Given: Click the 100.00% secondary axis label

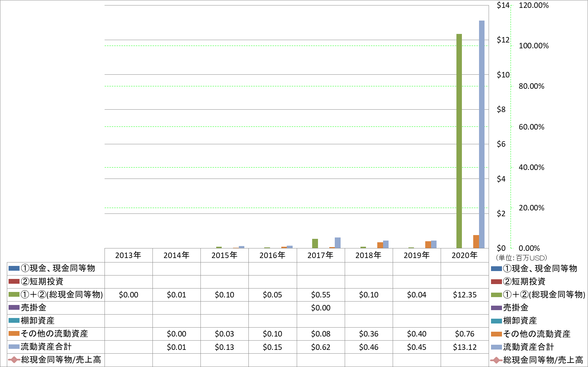Looking at the screenshot, I should 534,46.
